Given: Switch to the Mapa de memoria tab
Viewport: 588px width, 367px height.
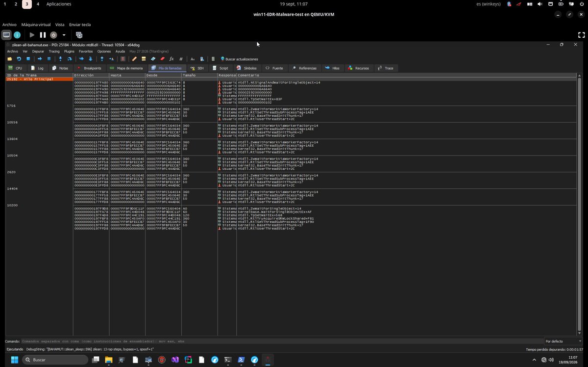Looking at the screenshot, I should [x=126, y=68].
